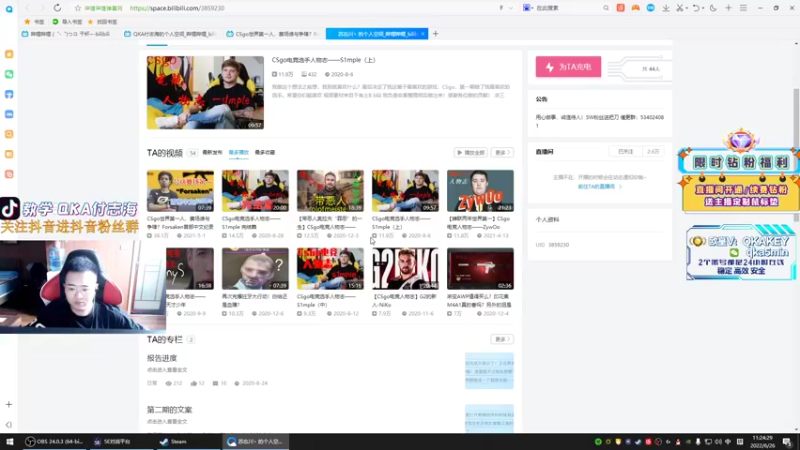Collapse the browser sidebar with bottom arrow
The height and width of the screenshot is (450, 800).
pos(9,424)
